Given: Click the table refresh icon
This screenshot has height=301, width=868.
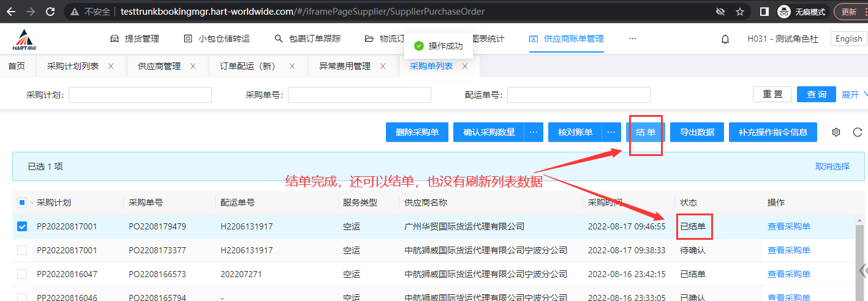Looking at the screenshot, I should click(x=858, y=132).
